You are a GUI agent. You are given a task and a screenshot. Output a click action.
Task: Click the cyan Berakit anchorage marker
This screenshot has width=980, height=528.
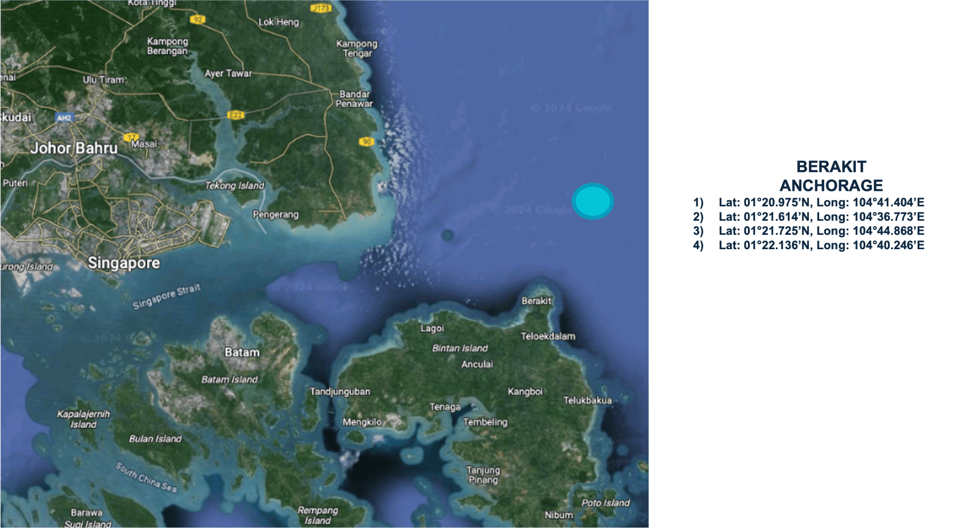[593, 201]
